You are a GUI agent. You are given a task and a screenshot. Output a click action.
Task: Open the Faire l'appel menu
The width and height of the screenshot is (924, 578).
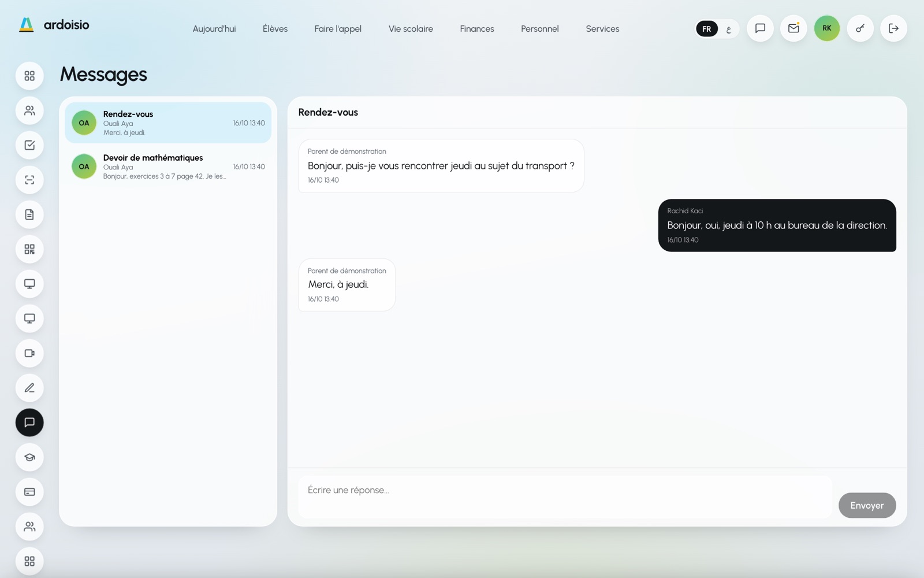pos(338,29)
